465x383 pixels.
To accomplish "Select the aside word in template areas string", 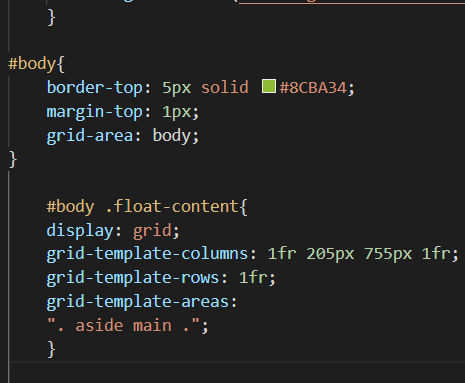I will tap(99, 325).
